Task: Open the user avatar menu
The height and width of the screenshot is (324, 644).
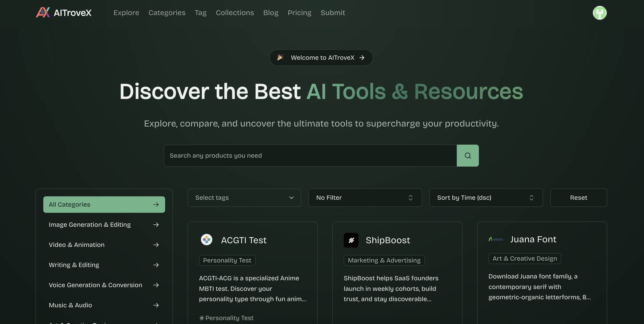Action: tap(600, 13)
